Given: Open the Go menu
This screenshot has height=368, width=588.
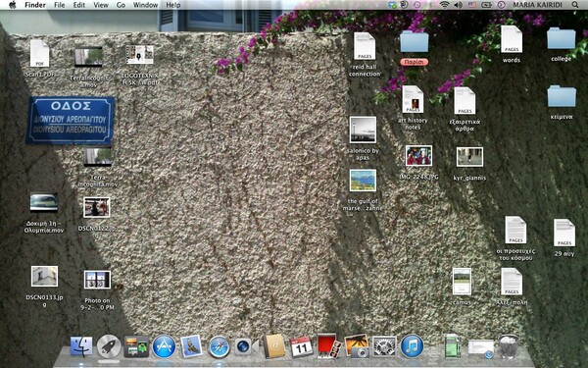Looking at the screenshot, I should [121, 5].
